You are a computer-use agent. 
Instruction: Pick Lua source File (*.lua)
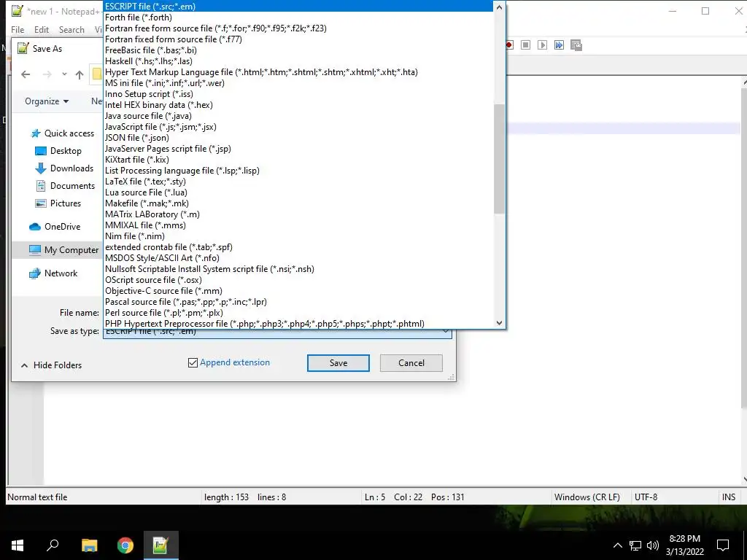tap(298, 192)
